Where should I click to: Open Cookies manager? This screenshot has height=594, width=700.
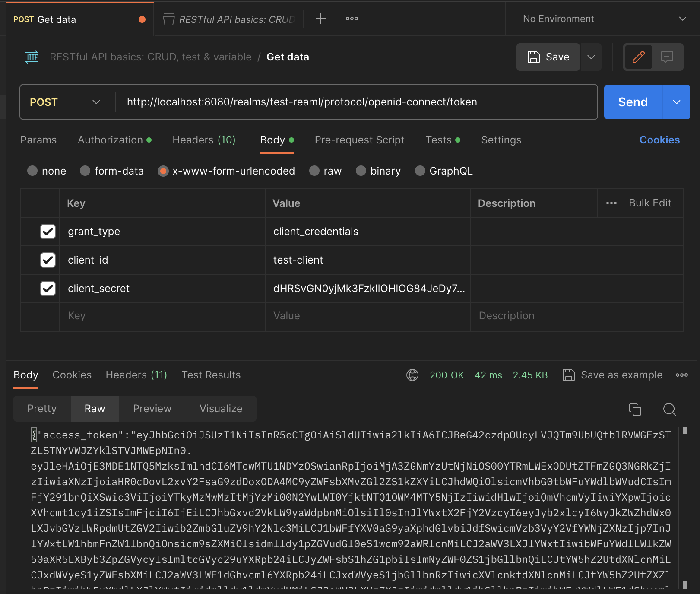pos(659,140)
